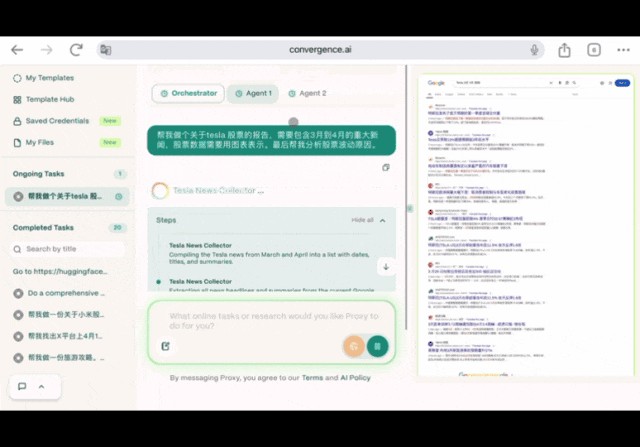The width and height of the screenshot is (640, 447).
Task: Open the 'Go to https://huggingface' task
Action: click(60, 271)
